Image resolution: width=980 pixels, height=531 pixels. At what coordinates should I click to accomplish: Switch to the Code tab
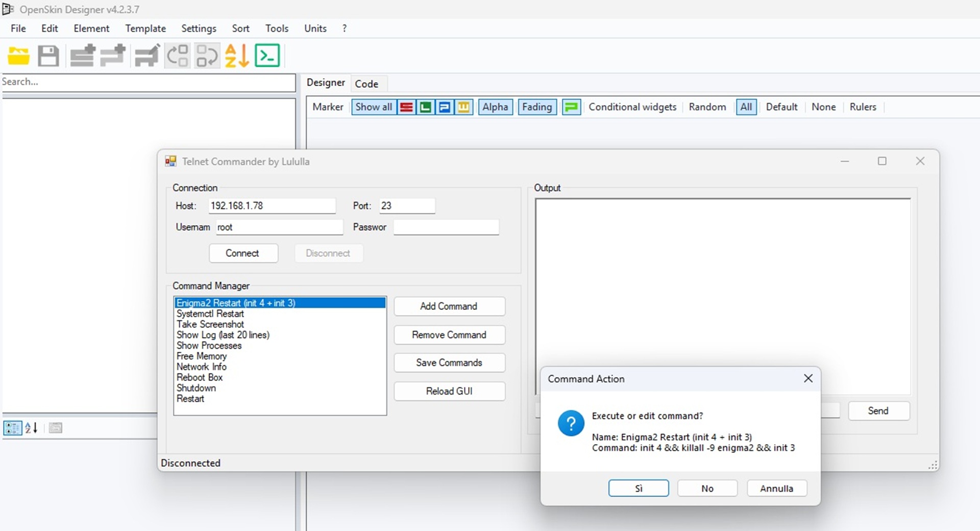click(x=366, y=84)
